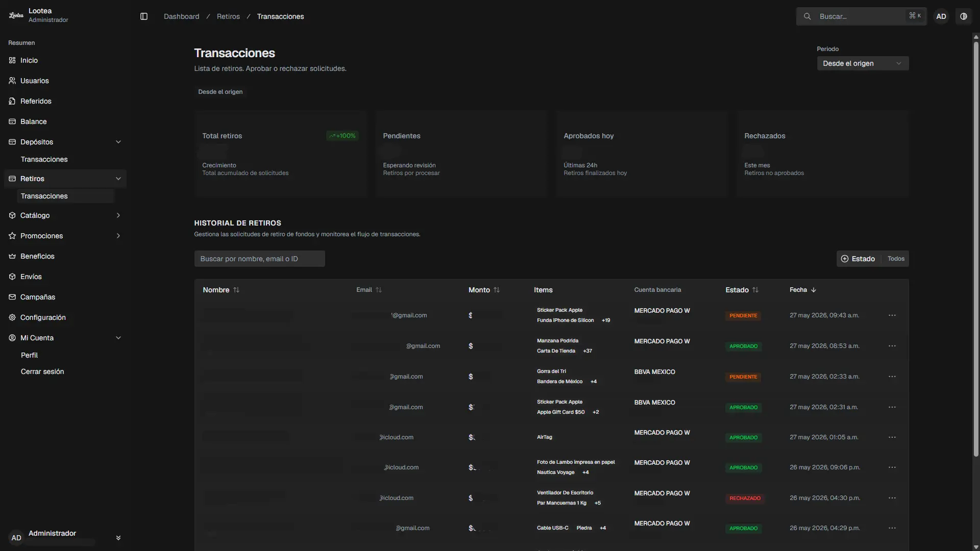Click PENDIENTE badge in 09:43 a.m. row

(743, 315)
